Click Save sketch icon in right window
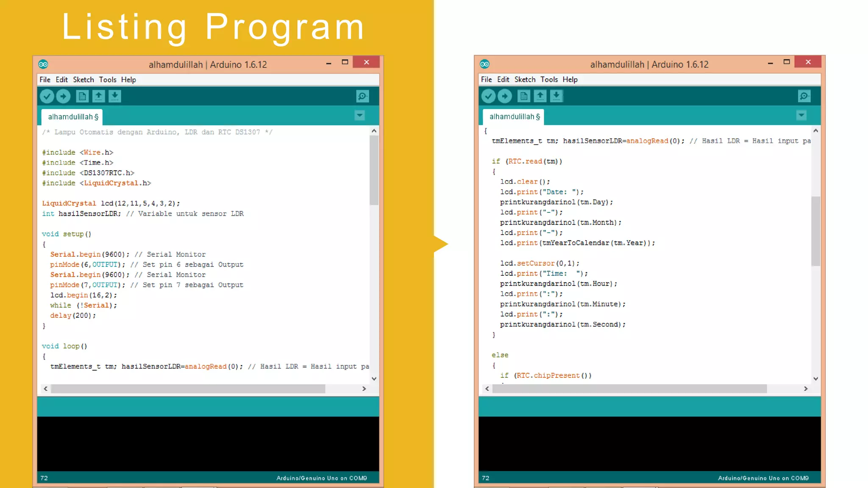Image resolution: width=868 pixels, height=488 pixels. coord(556,96)
